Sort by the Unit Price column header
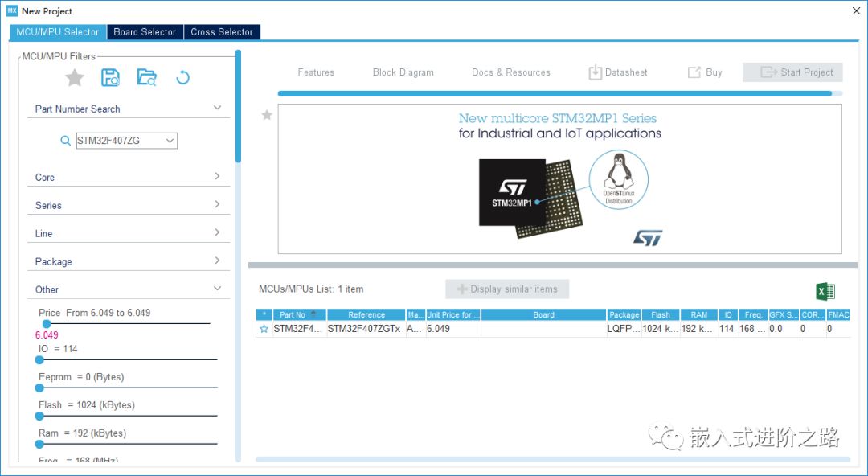This screenshot has height=476, width=868. [453, 314]
